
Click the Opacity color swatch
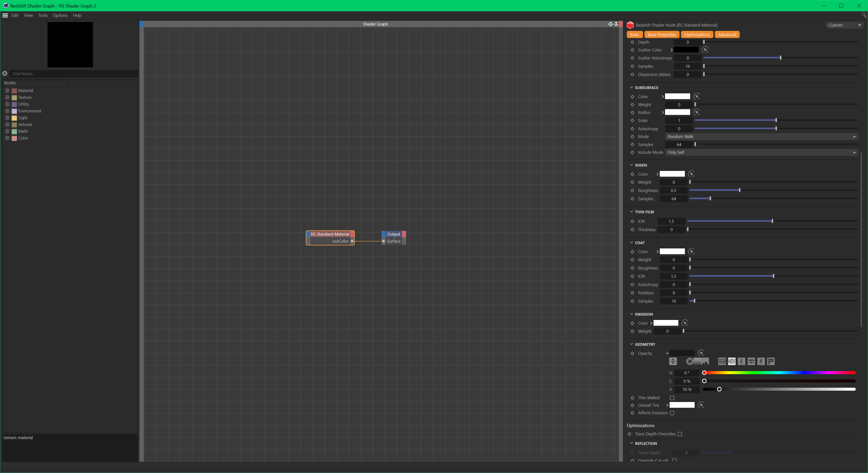682,353
